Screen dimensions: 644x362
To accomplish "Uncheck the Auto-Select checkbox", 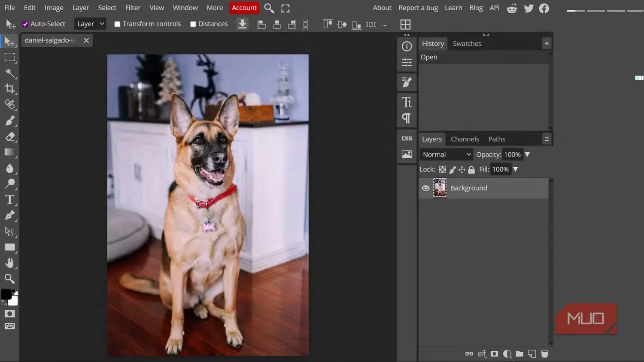I will (25, 24).
